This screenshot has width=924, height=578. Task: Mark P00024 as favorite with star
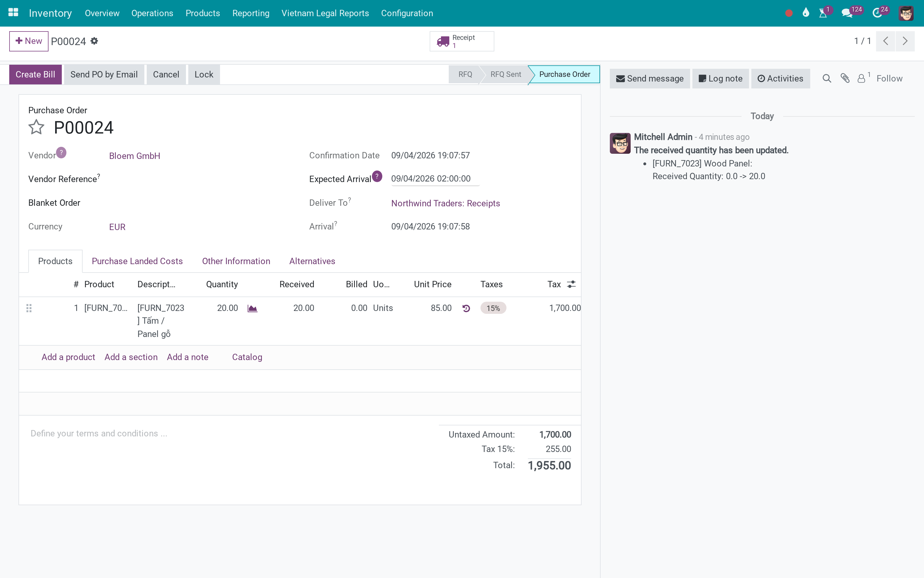(x=36, y=127)
